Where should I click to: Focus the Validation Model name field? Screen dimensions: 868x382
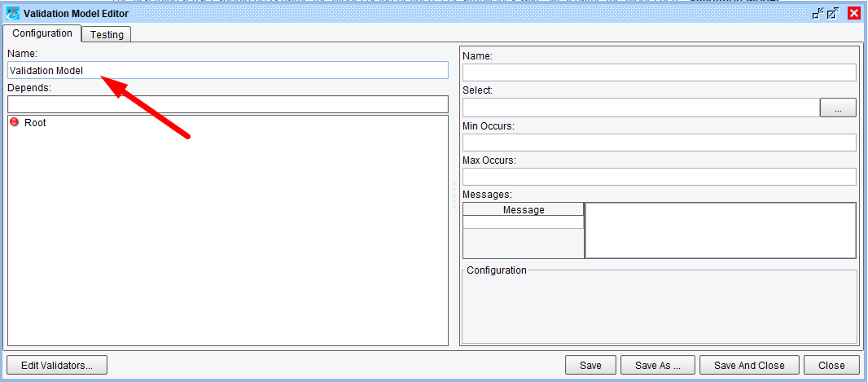(228, 71)
